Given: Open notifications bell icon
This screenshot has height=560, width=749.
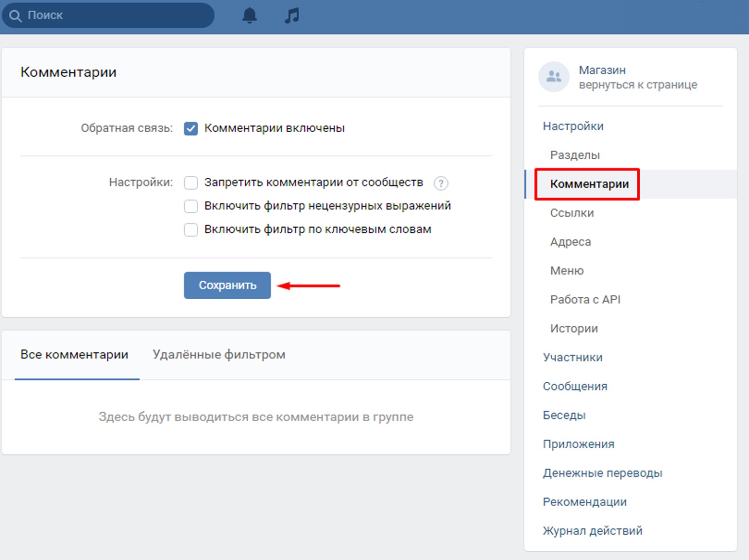Looking at the screenshot, I should click(x=249, y=16).
